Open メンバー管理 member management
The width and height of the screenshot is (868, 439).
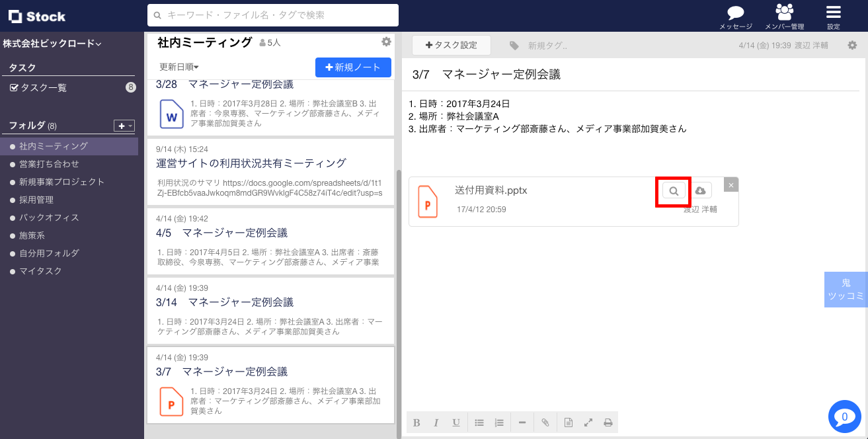(783, 15)
